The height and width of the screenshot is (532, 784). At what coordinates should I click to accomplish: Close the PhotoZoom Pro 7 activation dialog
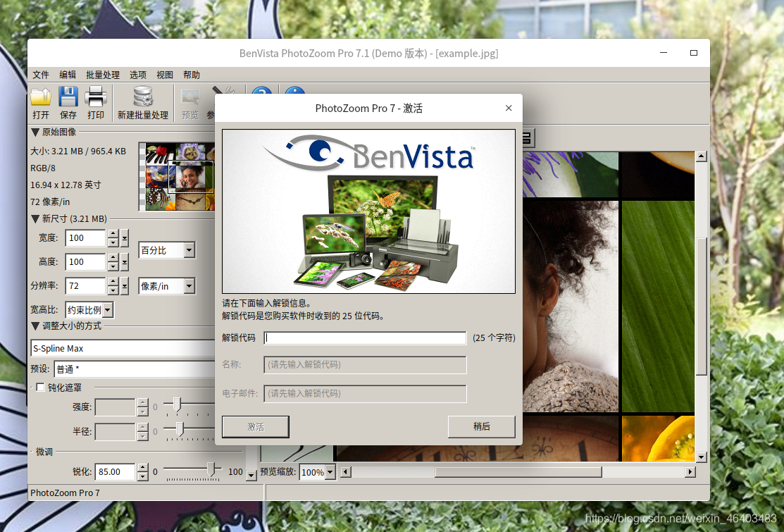tap(509, 108)
